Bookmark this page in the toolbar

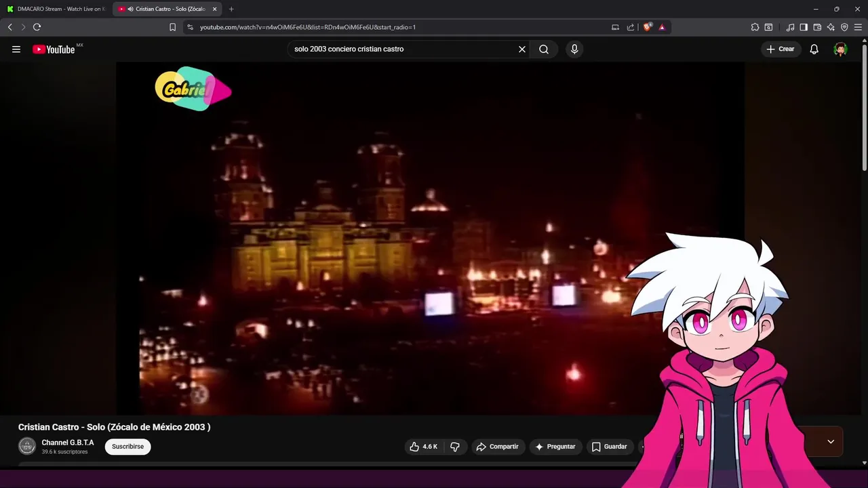coord(172,27)
